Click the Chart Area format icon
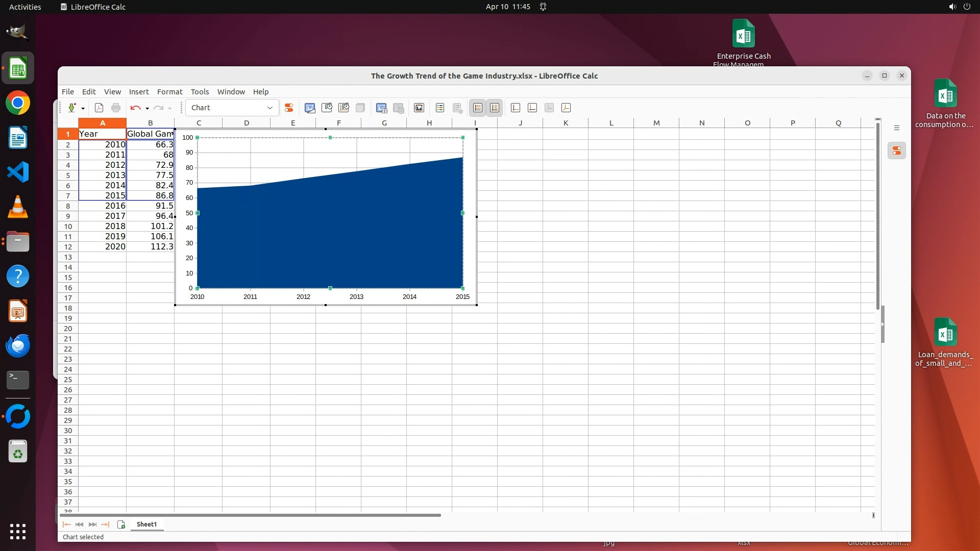Image resolution: width=980 pixels, height=551 pixels. pyautogui.click(x=327, y=108)
